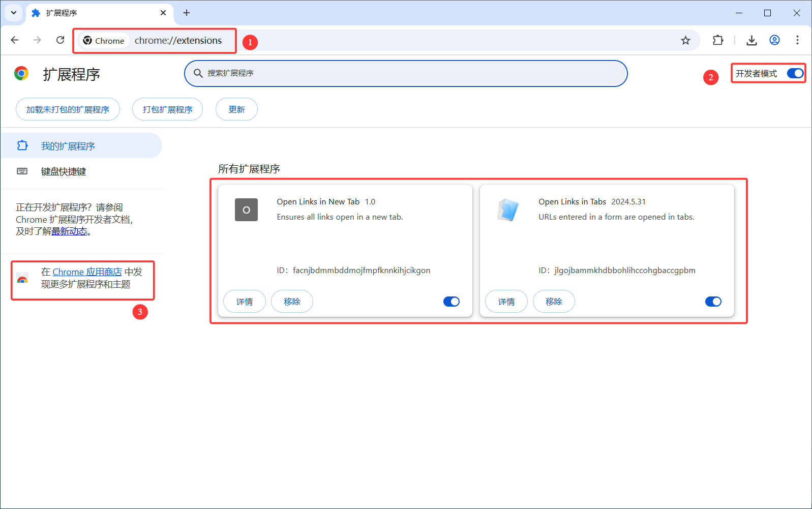812x509 pixels.
Task: Click the Chrome logo beside 扩展程序 title
Action: [21, 74]
